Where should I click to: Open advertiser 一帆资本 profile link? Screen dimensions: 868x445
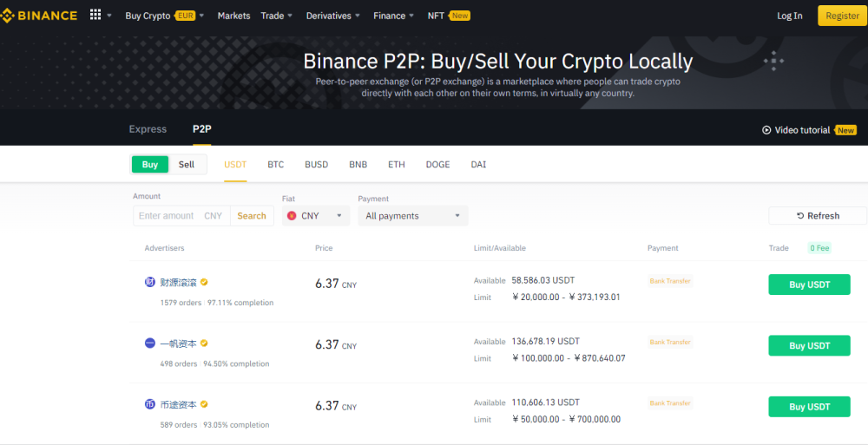point(178,344)
